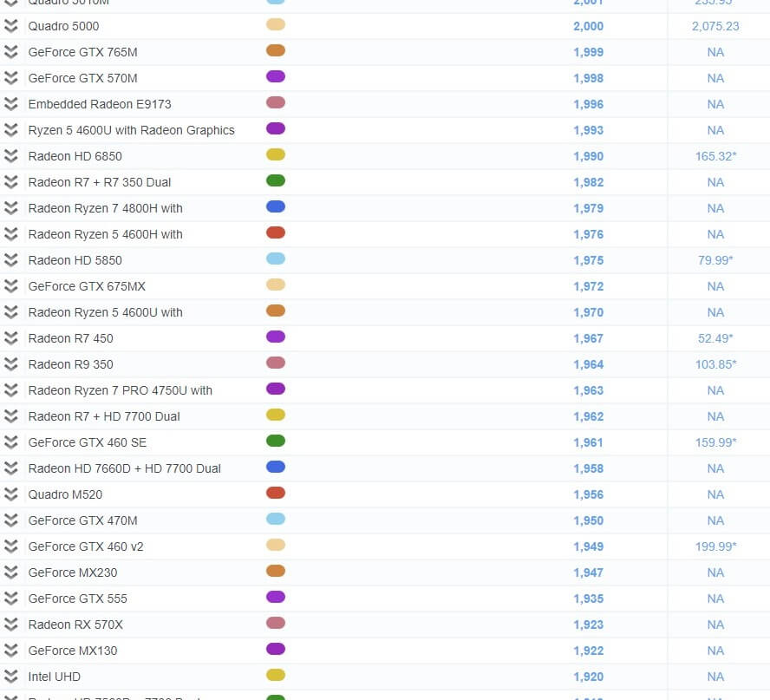770x700 pixels.
Task: Open the 52.49* price for Radeon R7 450
Action: 715,339
